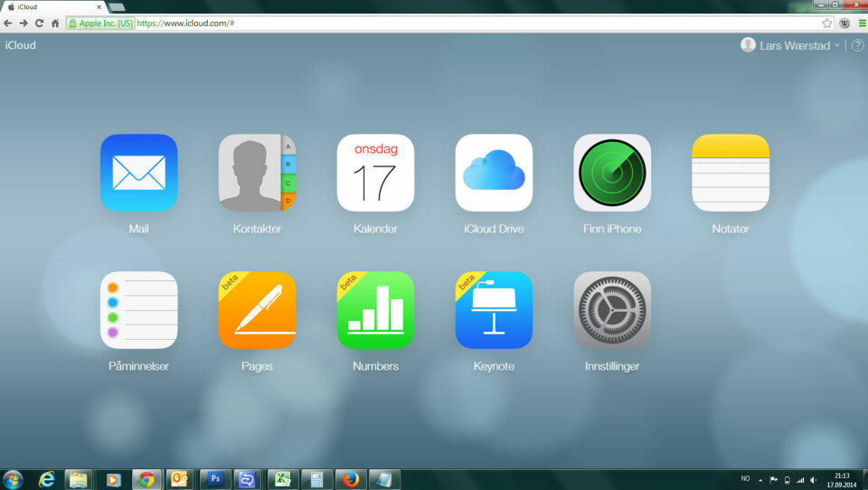
Task: Click the network signal tray icon
Action: (800, 480)
